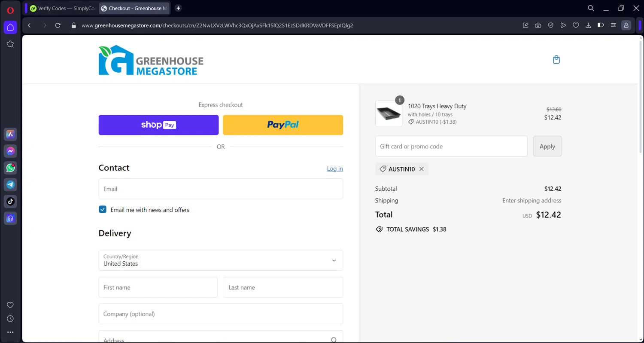Open TikTok in the sidebar
The image size is (644, 343).
[10, 202]
